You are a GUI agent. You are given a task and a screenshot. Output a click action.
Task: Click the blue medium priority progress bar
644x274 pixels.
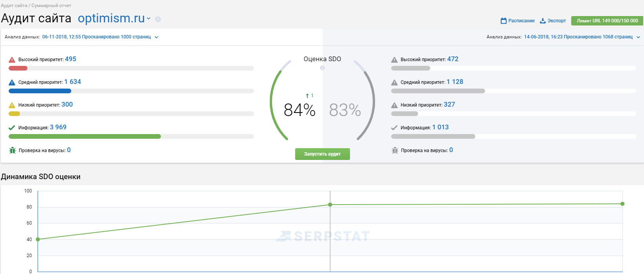pos(40,91)
